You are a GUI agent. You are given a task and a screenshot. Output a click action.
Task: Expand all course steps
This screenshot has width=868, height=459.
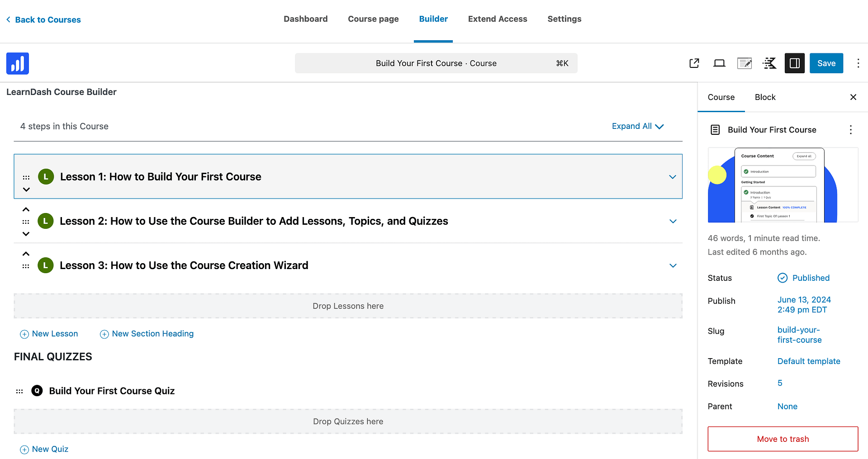(637, 126)
